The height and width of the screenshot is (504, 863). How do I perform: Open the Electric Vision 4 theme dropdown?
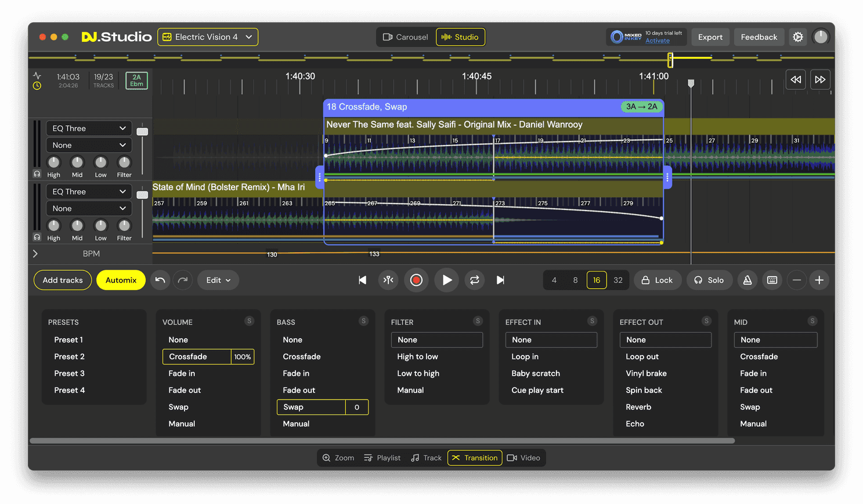tap(207, 37)
